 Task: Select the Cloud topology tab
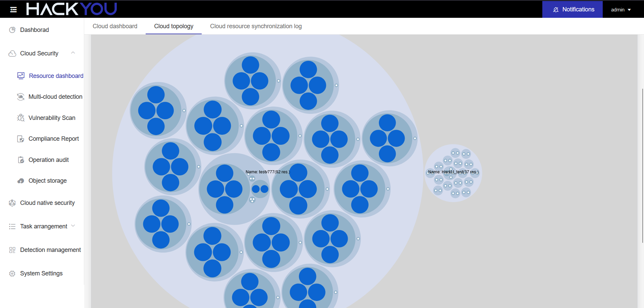point(174,26)
